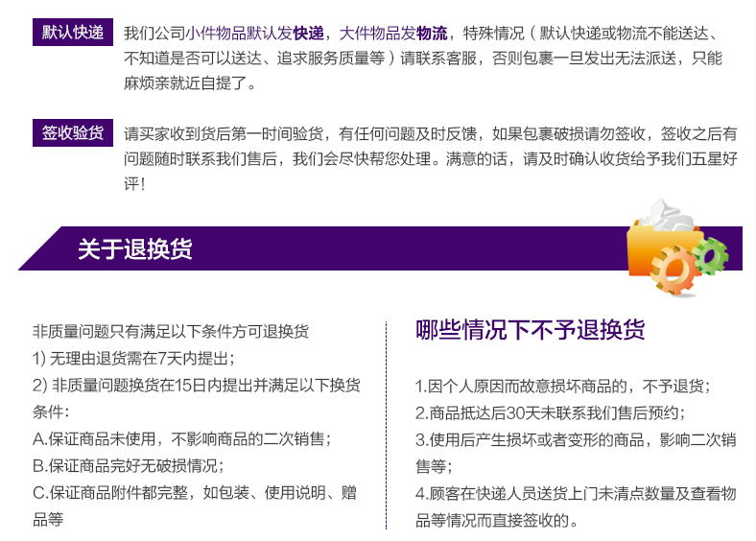
Task: Click the intro line 非质量问题只有满足以下条件方可退换货
Action: click(x=170, y=331)
